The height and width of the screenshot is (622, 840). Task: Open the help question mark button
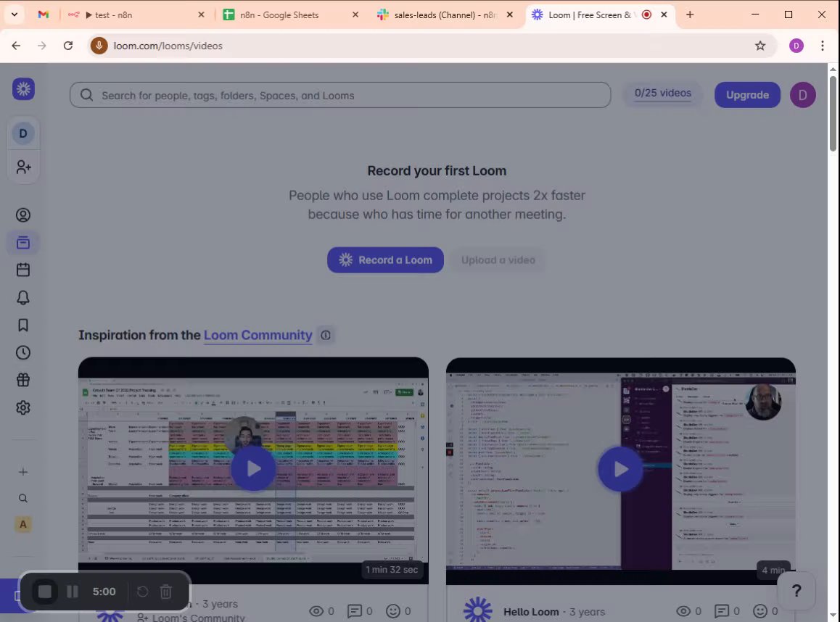pos(796,590)
